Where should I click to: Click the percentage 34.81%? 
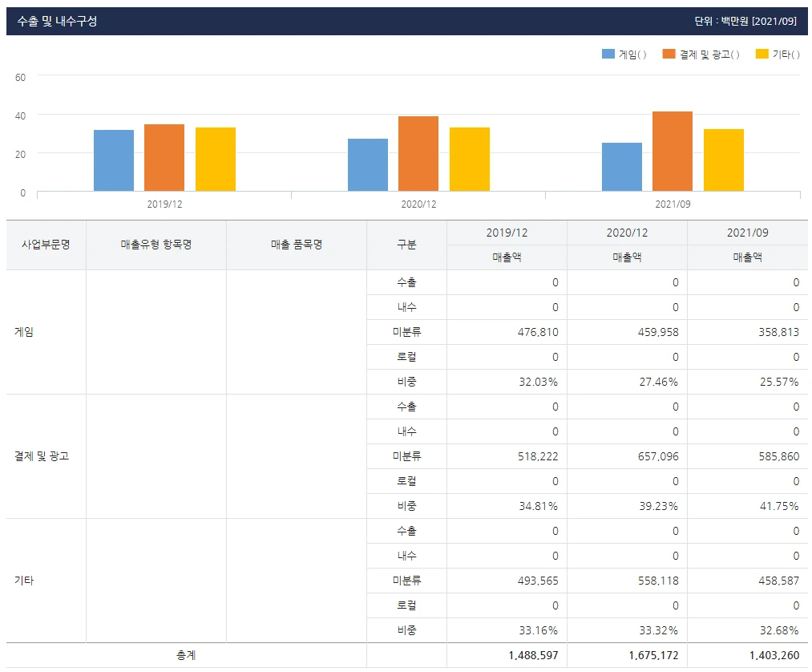click(539, 506)
